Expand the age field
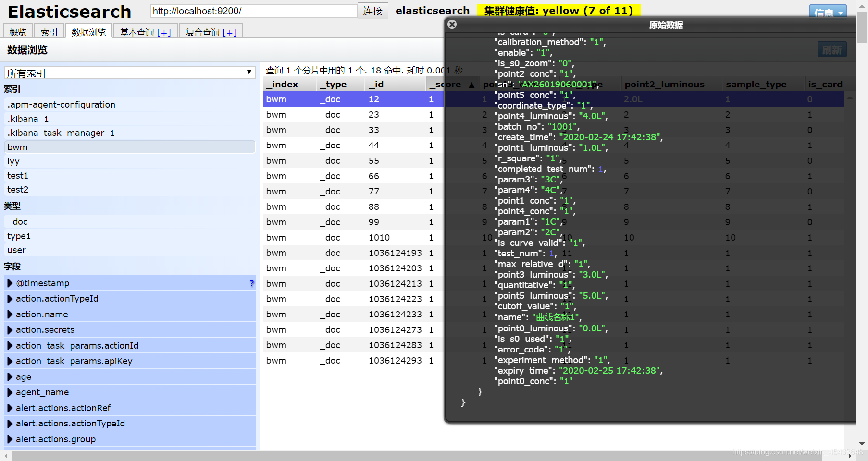 10,377
